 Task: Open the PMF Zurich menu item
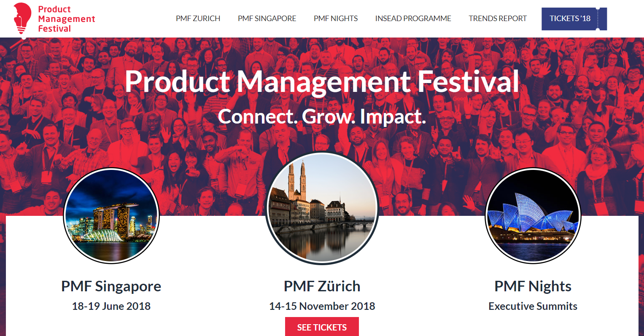pos(198,19)
